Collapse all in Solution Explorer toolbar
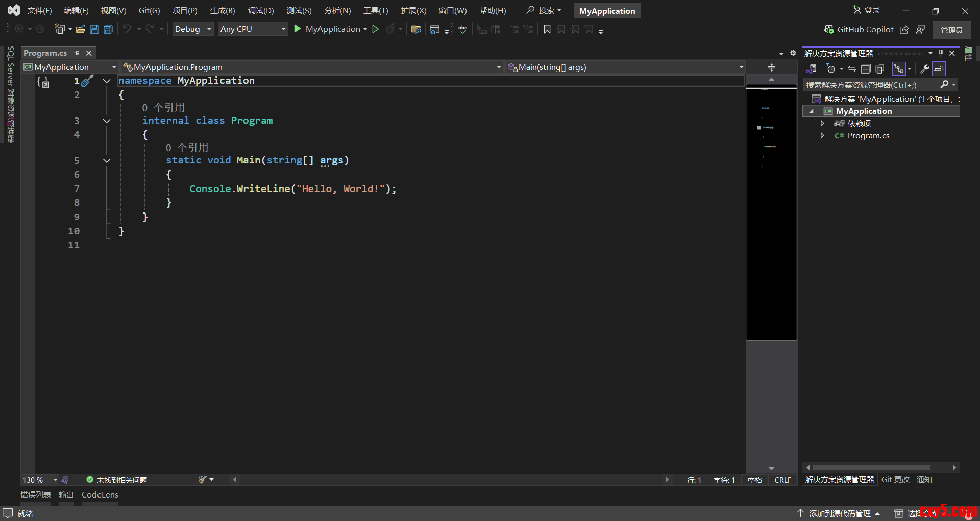980x521 pixels. coord(866,69)
